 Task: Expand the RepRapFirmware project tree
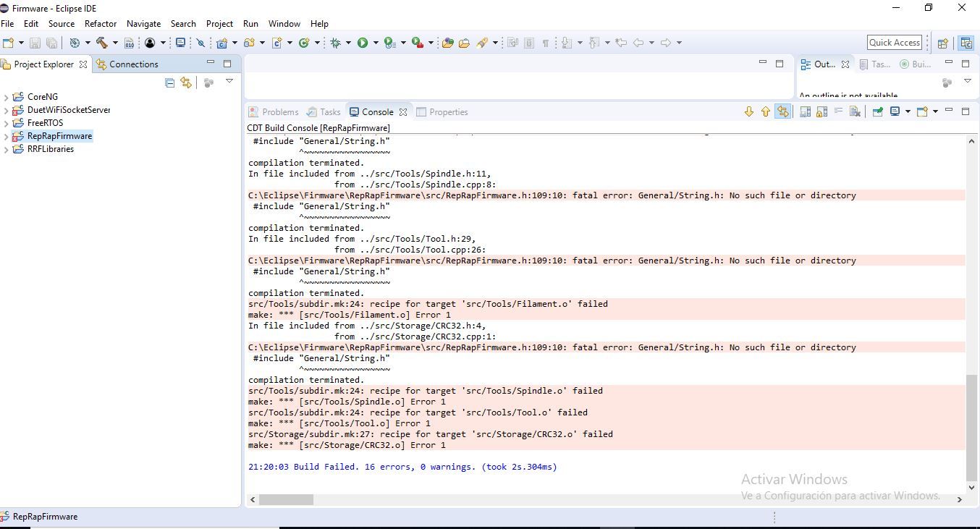7,136
